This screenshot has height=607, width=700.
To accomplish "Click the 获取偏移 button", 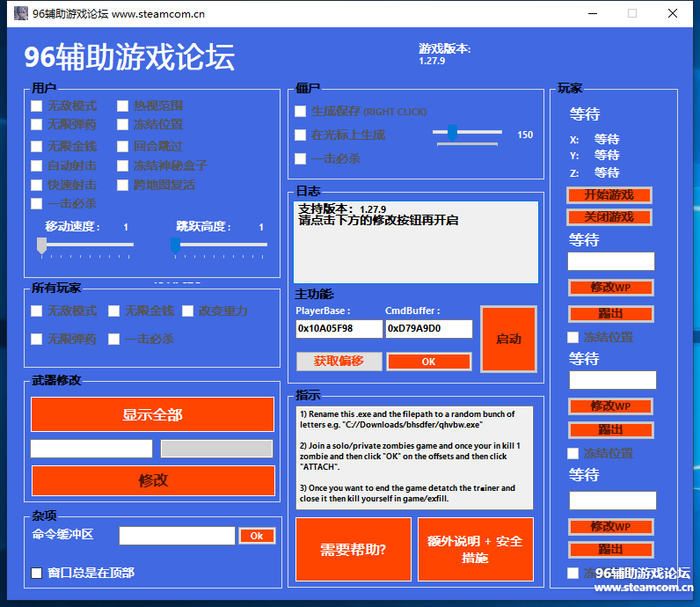I will pos(339,361).
